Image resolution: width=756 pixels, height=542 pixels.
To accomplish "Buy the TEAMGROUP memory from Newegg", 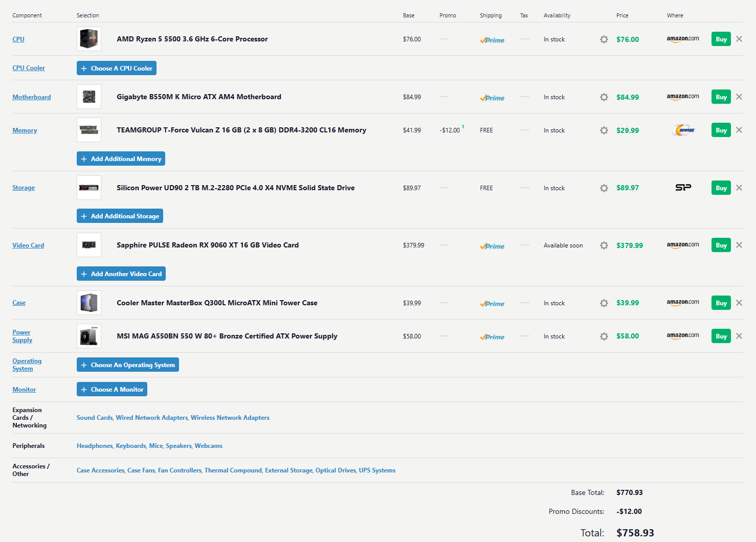I will pos(721,130).
